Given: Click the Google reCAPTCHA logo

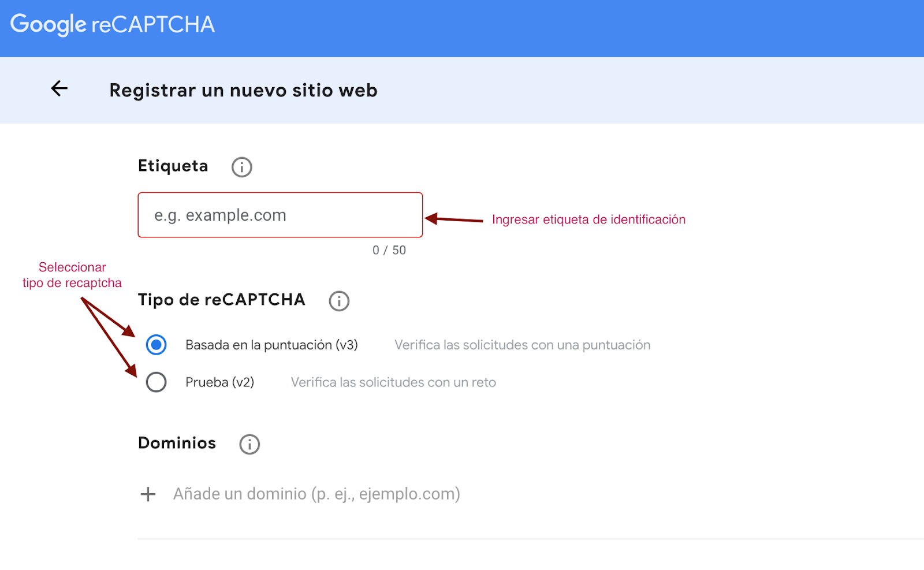Looking at the screenshot, I should (113, 25).
